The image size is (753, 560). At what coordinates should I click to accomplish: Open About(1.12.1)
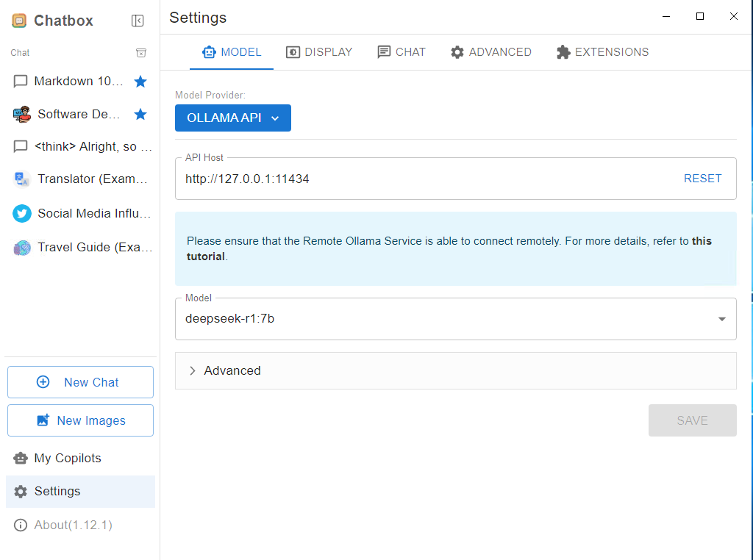pos(80,525)
